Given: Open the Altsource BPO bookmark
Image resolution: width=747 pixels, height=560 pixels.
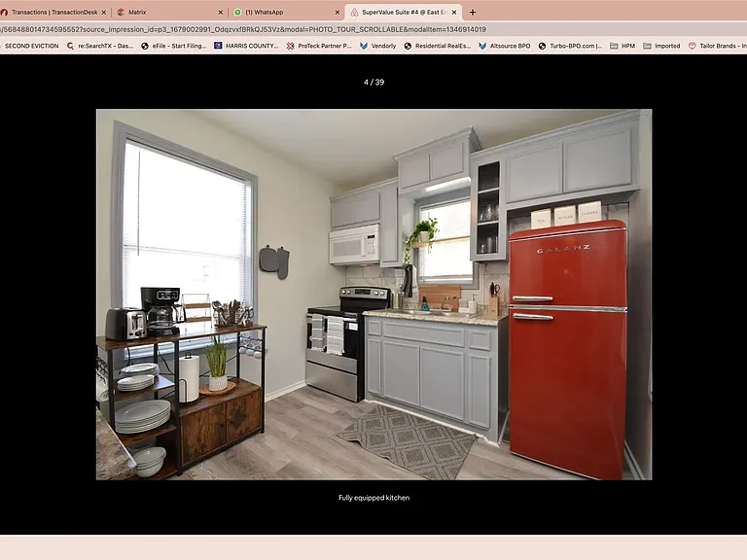Looking at the screenshot, I should [505, 47].
